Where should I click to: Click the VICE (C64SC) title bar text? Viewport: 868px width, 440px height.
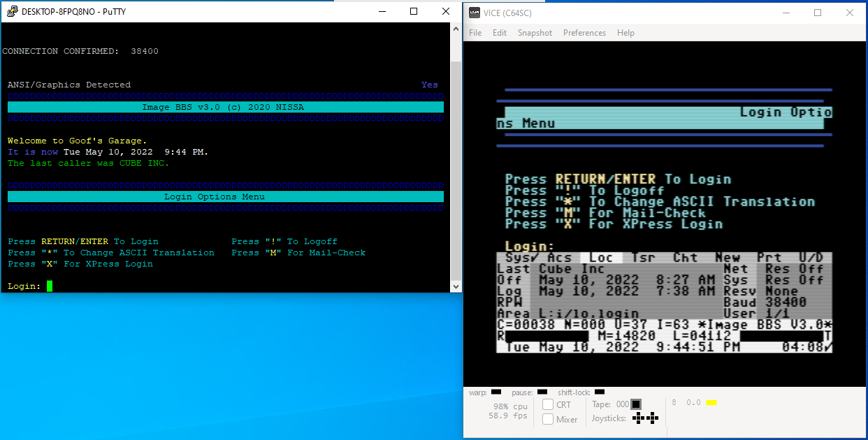click(508, 12)
